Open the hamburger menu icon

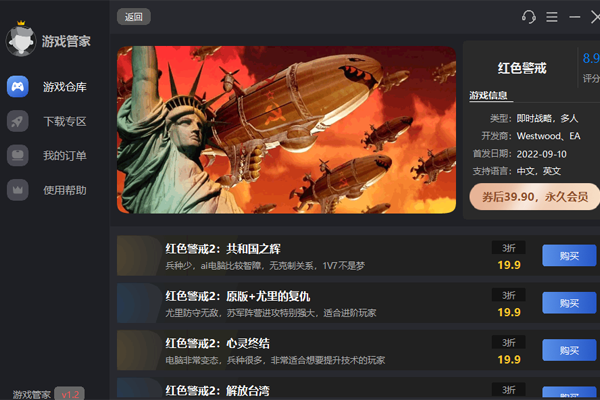coord(551,17)
